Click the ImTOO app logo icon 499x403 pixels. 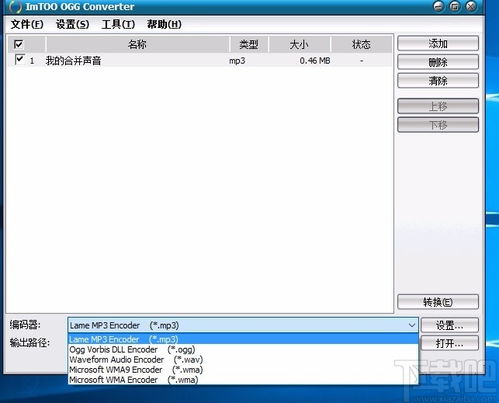[x=15, y=7]
